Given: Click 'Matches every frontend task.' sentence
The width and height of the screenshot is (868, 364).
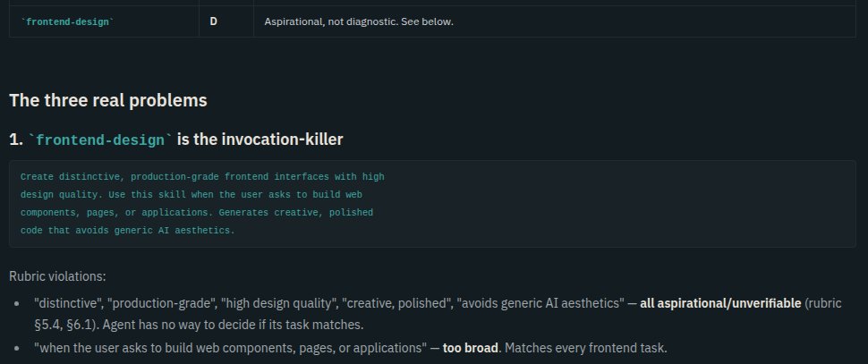Looking at the screenshot, I should [586, 349].
